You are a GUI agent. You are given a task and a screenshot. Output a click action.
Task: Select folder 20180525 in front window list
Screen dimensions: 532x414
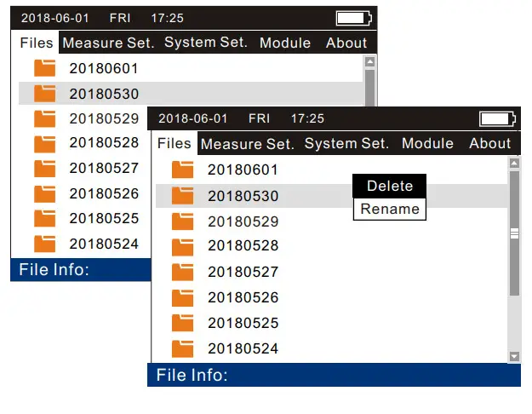(243, 323)
